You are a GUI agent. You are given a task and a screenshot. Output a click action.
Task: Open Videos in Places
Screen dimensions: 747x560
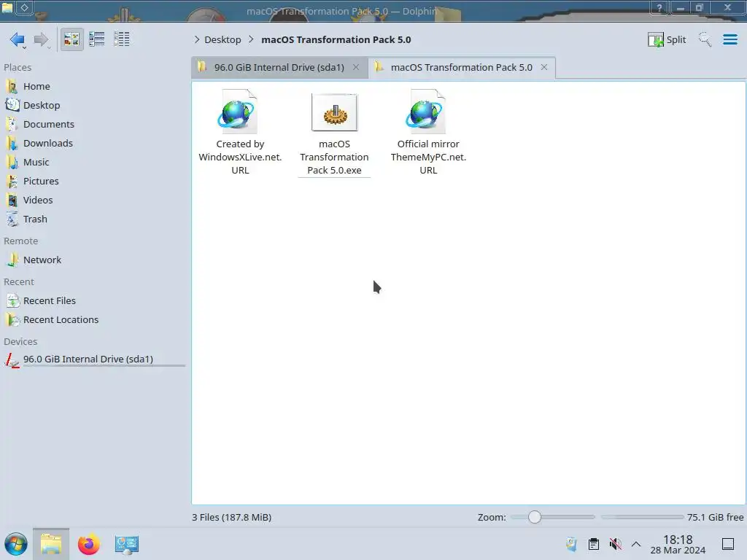click(x=38, y=201)
